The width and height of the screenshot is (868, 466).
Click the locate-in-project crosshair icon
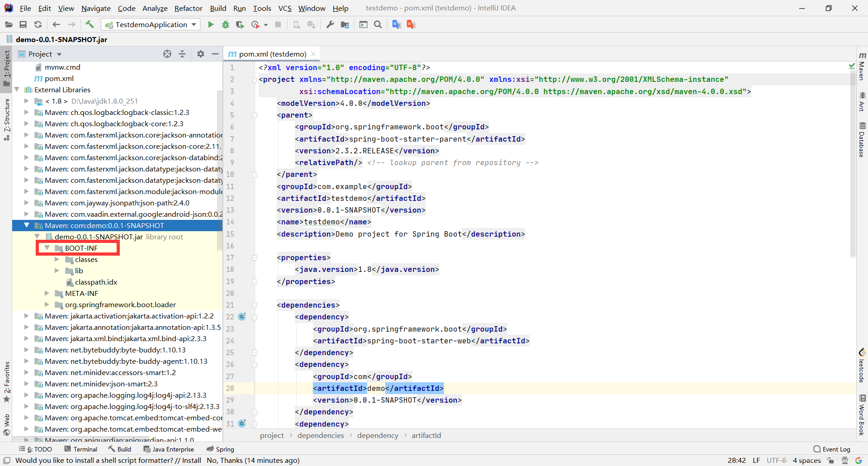tap(167, 54)
